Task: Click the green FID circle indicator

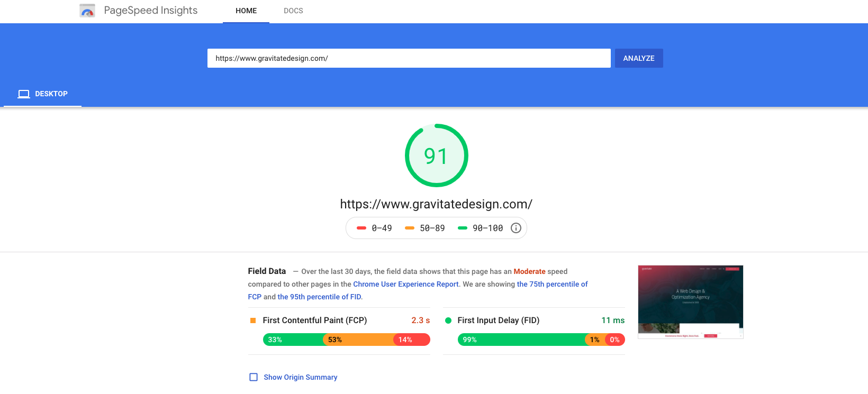Action: (448, 320)
